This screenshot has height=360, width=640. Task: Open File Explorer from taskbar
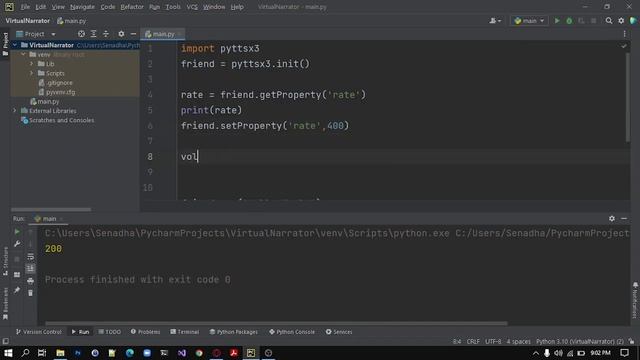tap(60, 353)
